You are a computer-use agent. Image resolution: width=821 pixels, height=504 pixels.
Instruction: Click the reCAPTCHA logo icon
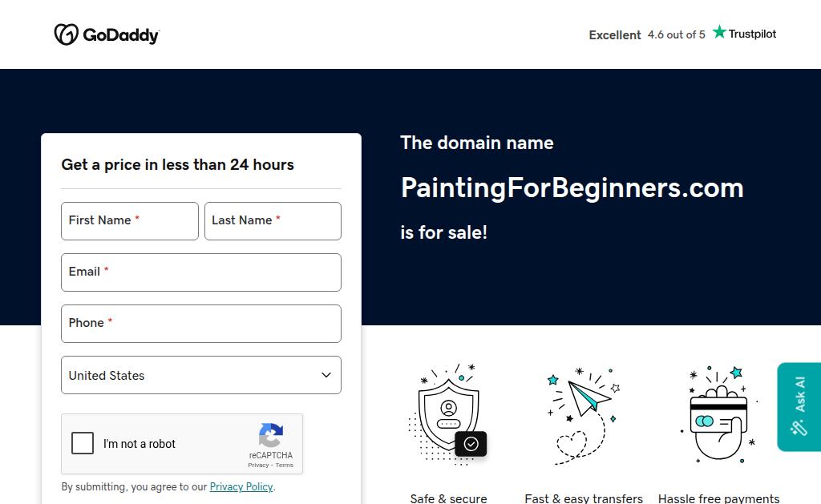click(x=271, y=436)
